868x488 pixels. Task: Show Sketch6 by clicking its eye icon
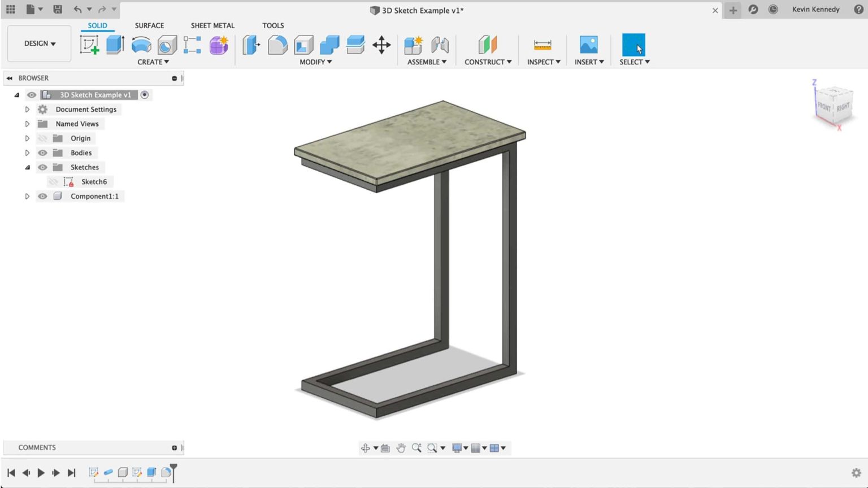pos(54,181)
